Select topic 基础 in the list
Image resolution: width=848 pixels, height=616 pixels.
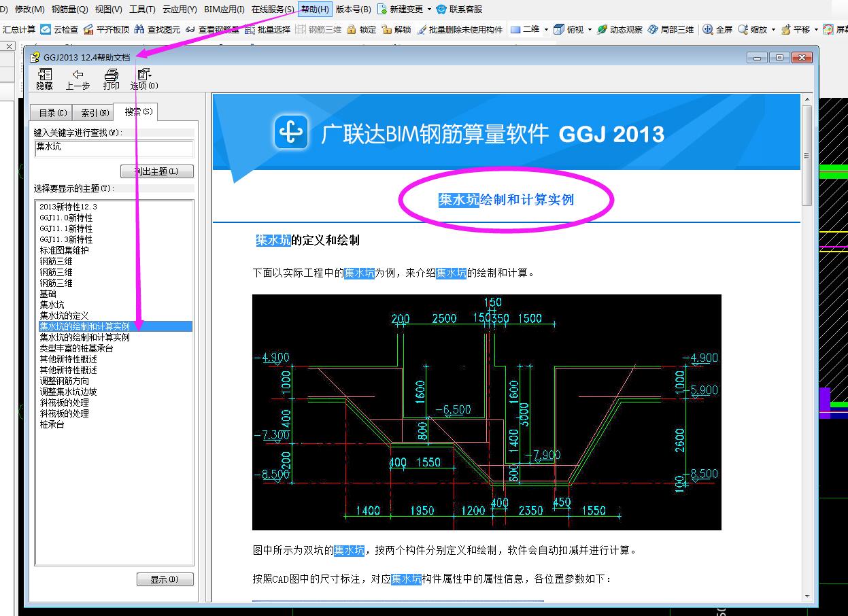(48, 294)
